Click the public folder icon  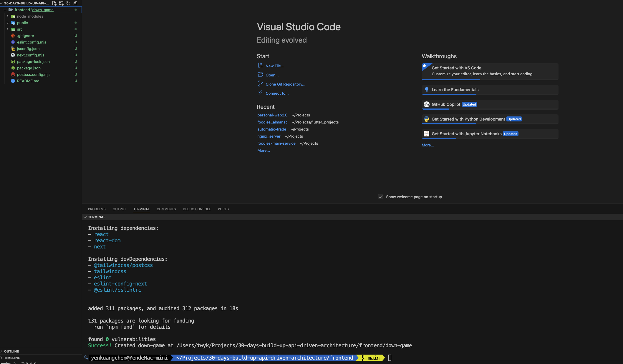pyautogui.click(x=13, y=23)
